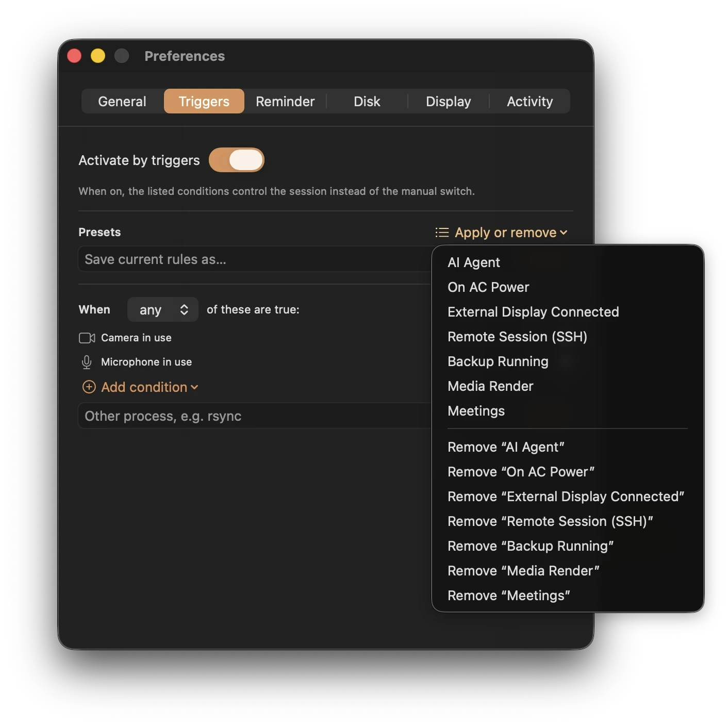Choose Remove "AI Agent"
This screenshot has height=726, width=728.
[568, 447]
